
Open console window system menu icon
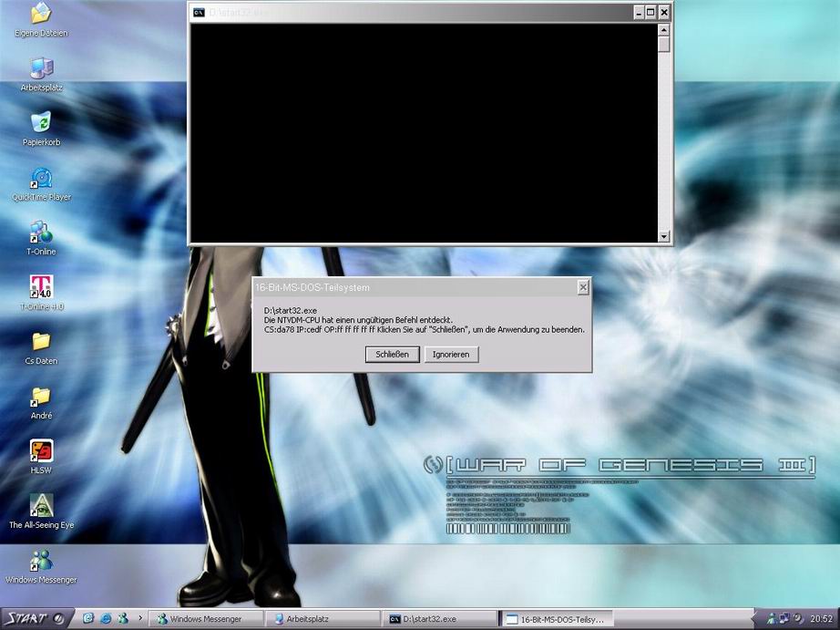pos(199,13)
